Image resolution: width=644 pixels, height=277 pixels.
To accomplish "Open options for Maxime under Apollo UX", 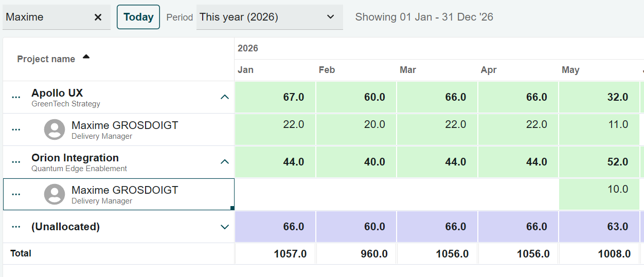I will point(16,130).
